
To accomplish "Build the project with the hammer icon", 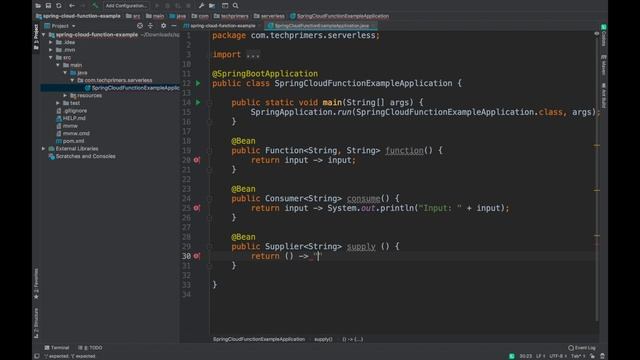I will [x=95, y=6].
